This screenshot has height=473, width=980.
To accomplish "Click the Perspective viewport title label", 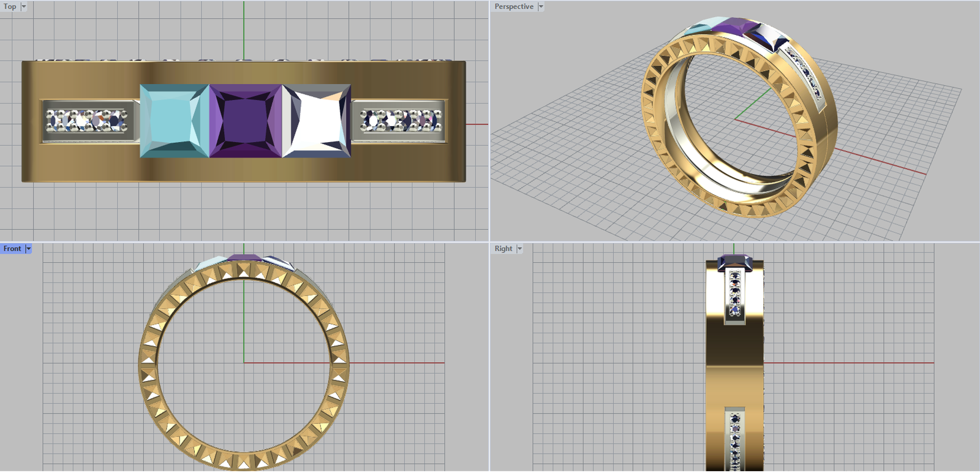I will 514,7.
